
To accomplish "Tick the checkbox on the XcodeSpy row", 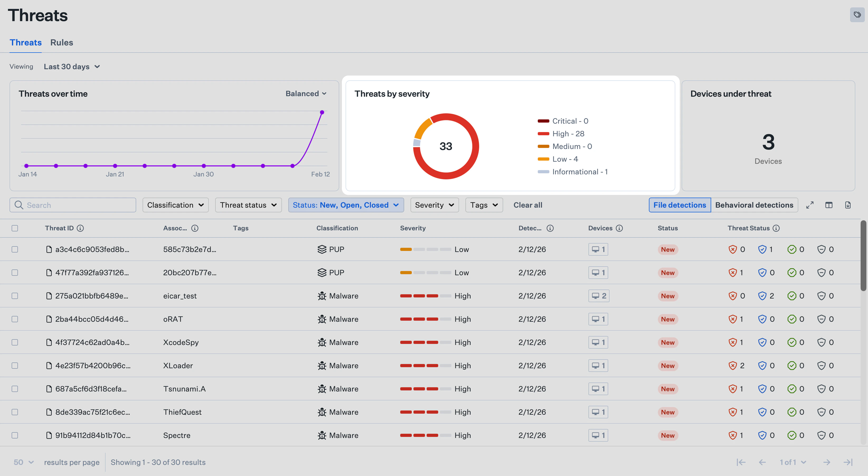I will 15,342.
